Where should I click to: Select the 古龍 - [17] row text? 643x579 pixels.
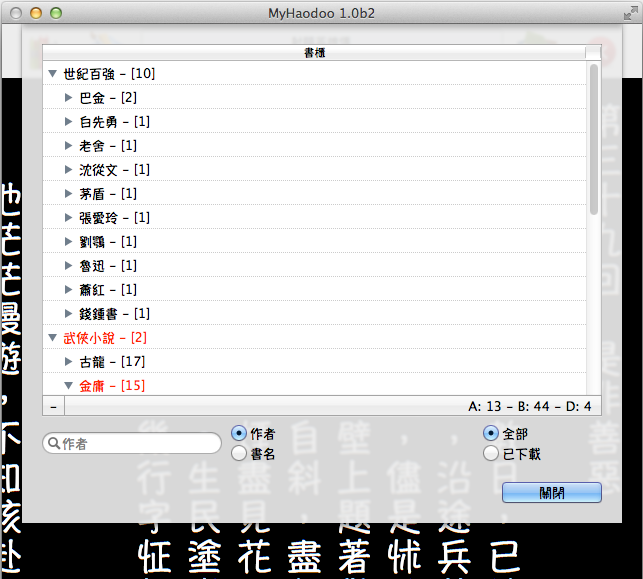pos(112,362)
